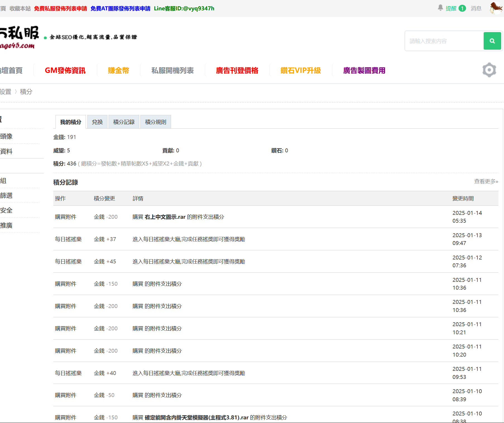Click the 2025-01-10 08:39 timestamp

point(467,395)
